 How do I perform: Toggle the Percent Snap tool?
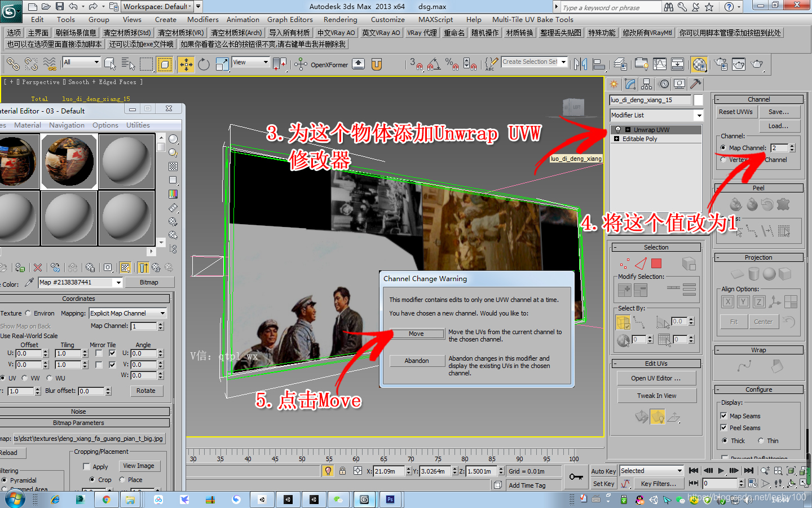tap(452, 64)
